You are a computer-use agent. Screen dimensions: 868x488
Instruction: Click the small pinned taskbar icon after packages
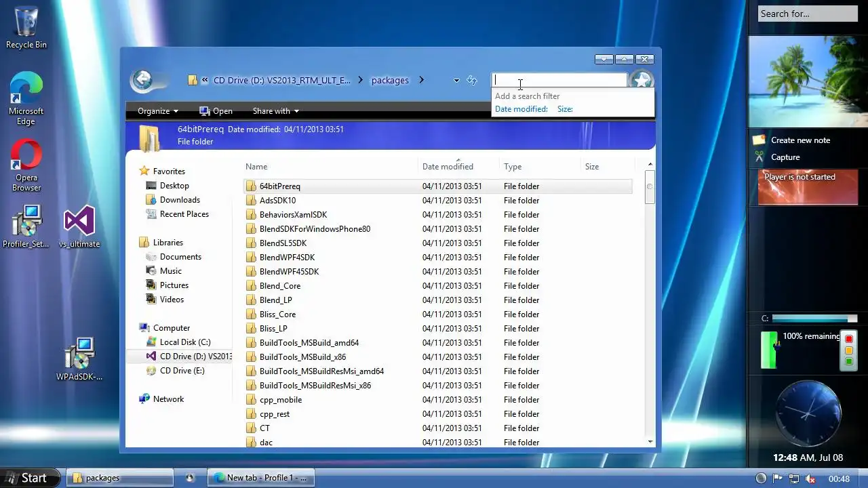pos(190,478)
